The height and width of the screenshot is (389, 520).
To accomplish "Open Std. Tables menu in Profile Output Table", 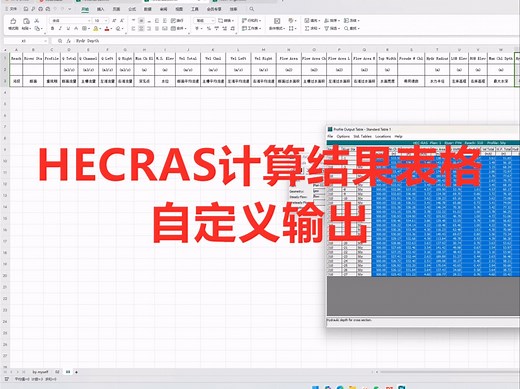I will (x=362, y=136).
